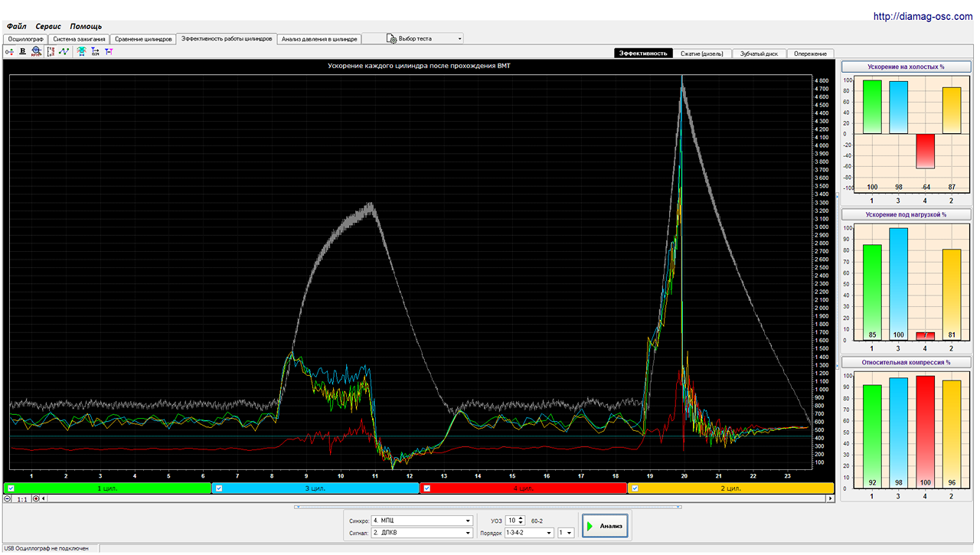Click the Относительная компрессия % header
This screenshot has height=555, width=980.
(906, 362)
